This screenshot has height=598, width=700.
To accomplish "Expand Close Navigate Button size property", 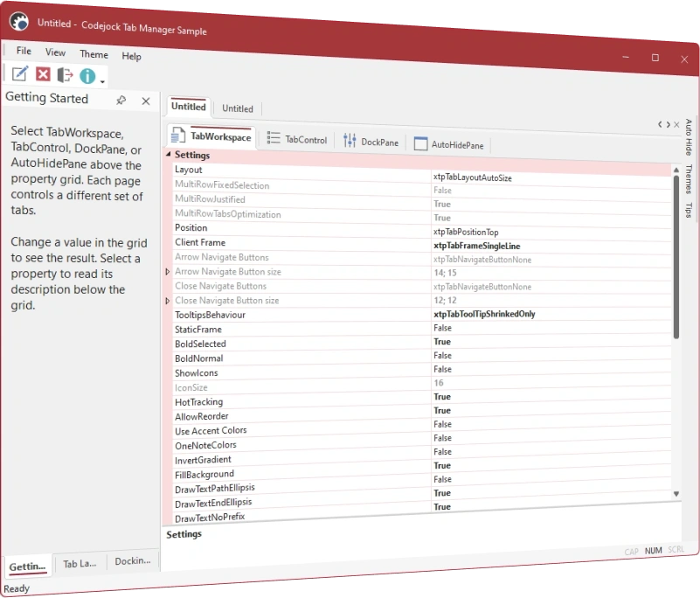I will click(x=168, y=301).
